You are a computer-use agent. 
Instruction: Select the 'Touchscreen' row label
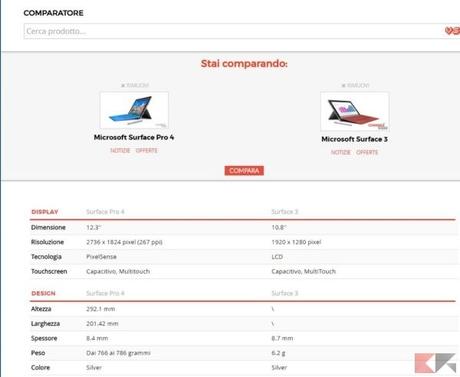point(49,271)
